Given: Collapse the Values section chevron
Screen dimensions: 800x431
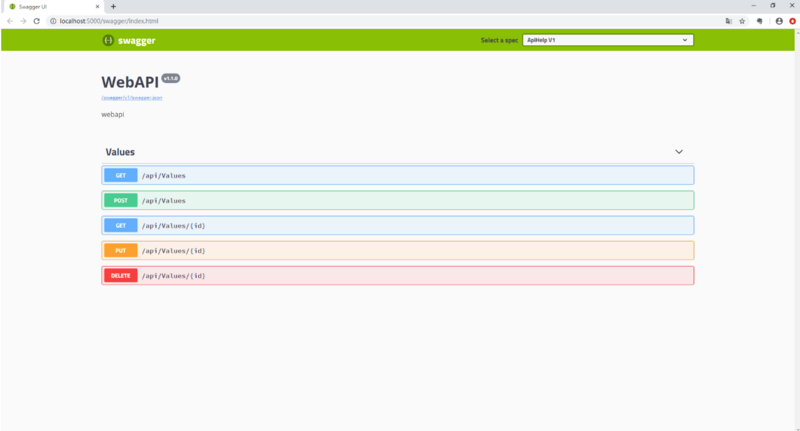Looking at the screenshot, I should click(679, 152).
